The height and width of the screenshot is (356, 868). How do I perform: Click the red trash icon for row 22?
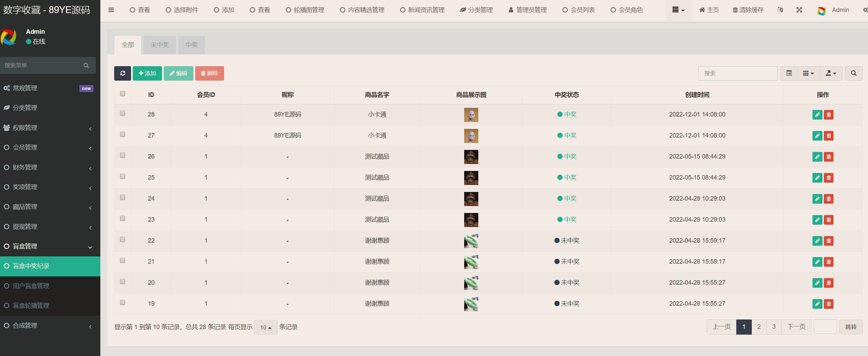click(829, 241)
